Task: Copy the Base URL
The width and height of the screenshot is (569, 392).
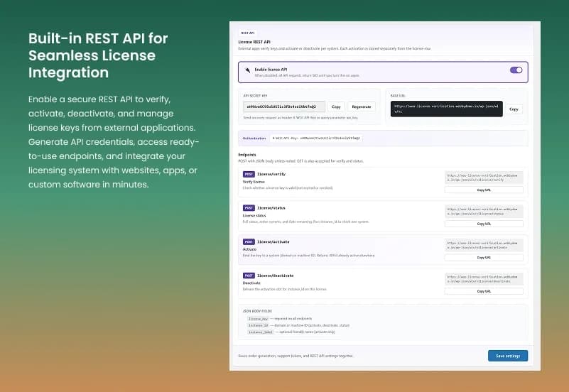Action: 514,109
